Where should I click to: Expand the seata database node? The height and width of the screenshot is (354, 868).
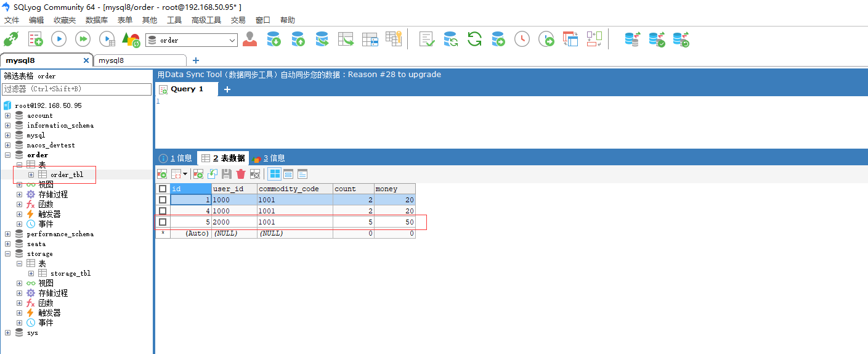coord(7,244)
